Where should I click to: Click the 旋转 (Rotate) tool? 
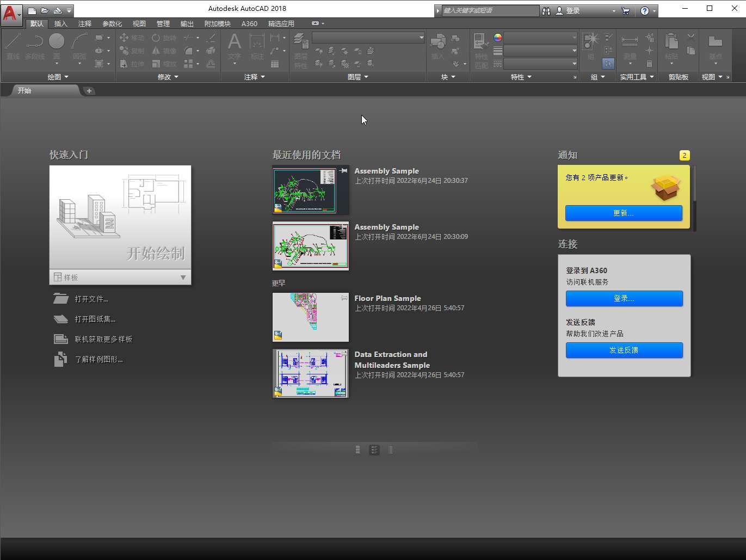pyautogui.click(x=164, y=38)
